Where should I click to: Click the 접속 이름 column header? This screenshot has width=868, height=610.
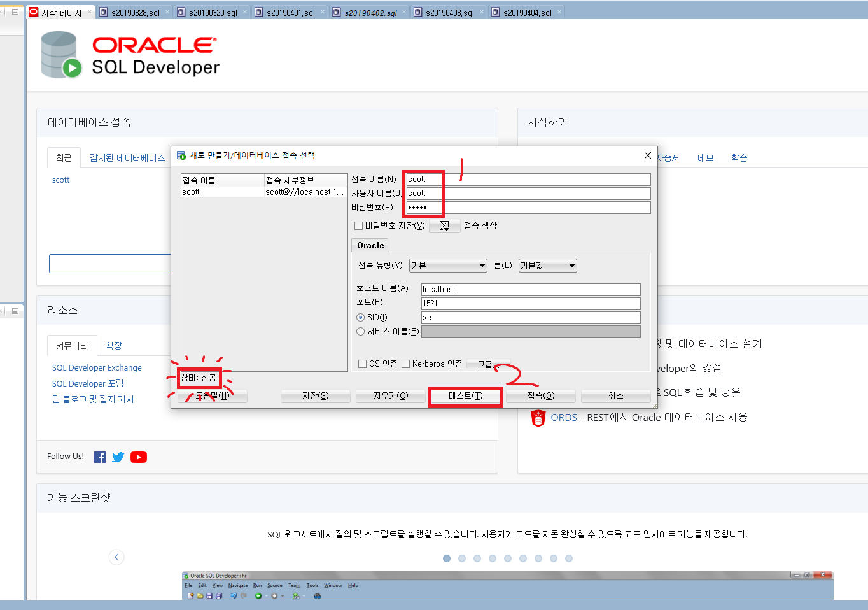[223, 180]
